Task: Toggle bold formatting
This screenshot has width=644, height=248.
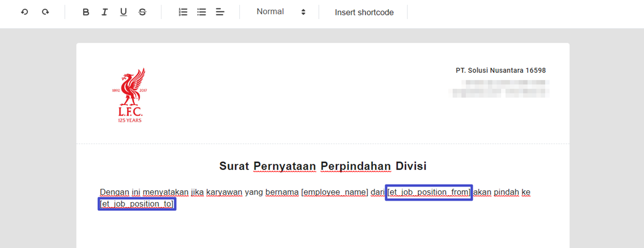Action: coord(86,12)
